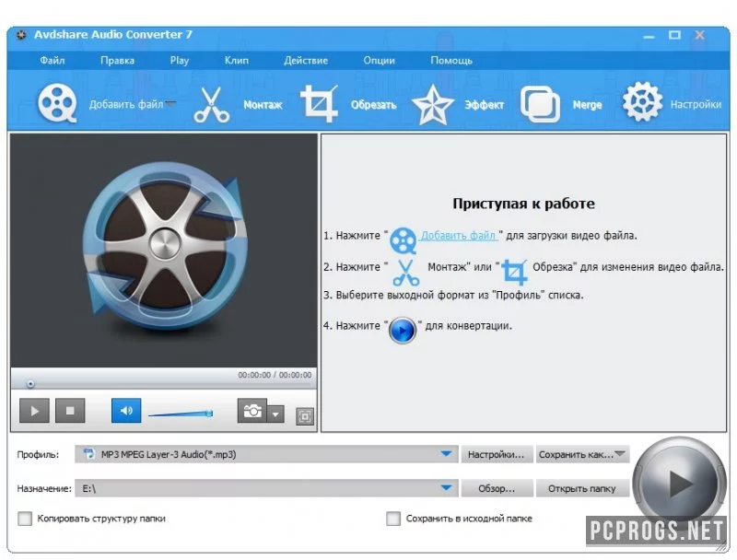Click the app icon in the title bar

click(21, 35)
